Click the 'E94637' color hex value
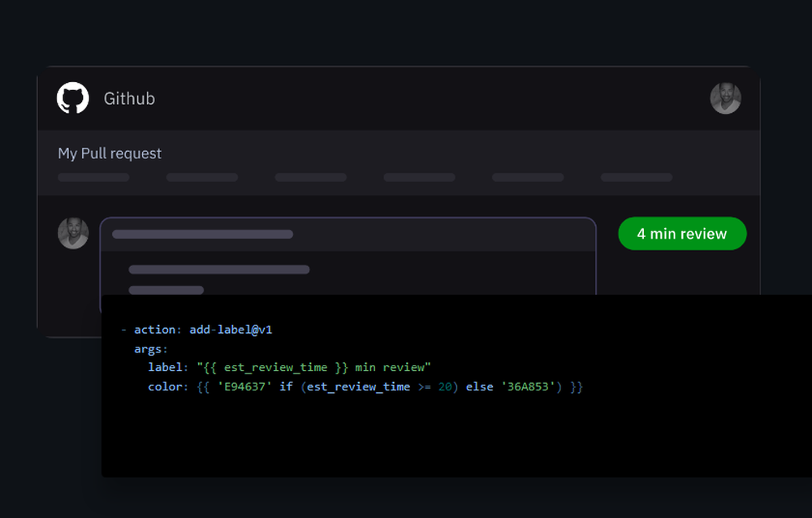This screenshot has height=518, width=812. pos(245,386)
